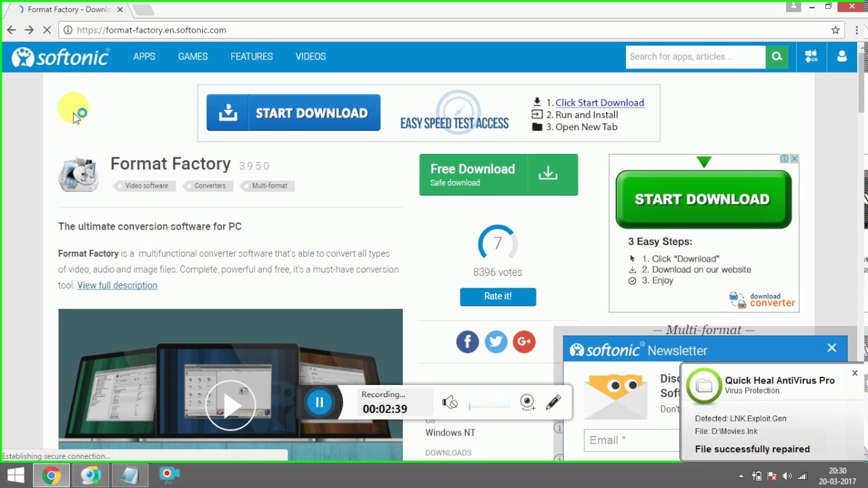Click the Format Factory app icon
This screenshot has height=488, width=868.
[79, 174]
